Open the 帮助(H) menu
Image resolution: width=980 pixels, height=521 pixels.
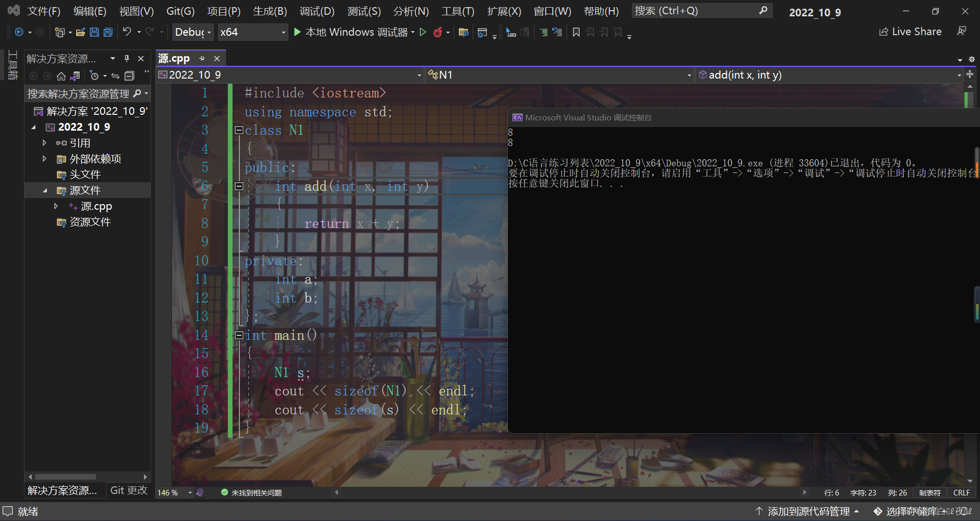click(601, 11)
